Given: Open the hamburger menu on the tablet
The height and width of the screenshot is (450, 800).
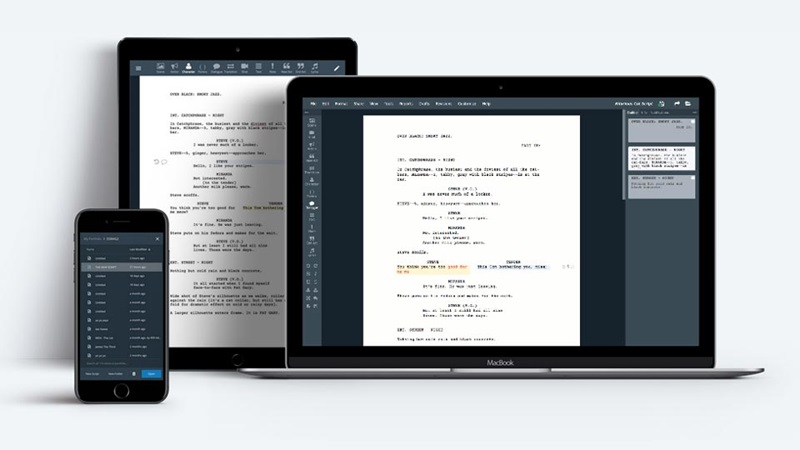Looking at the screenshot, I should point(138,68).
